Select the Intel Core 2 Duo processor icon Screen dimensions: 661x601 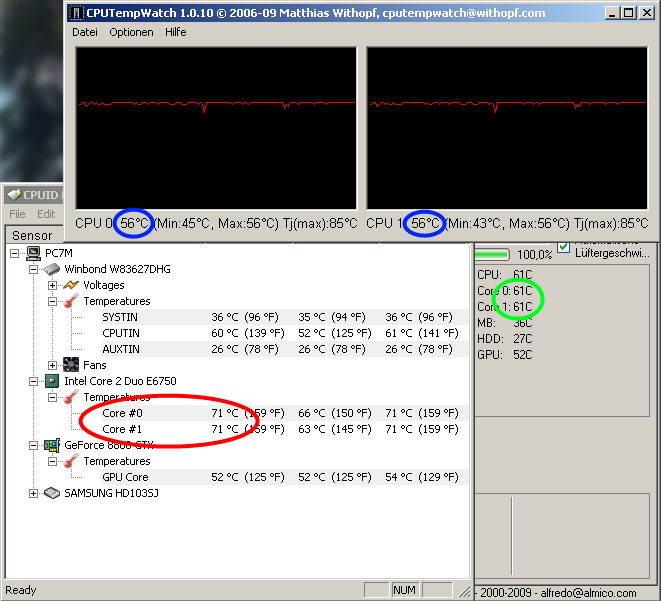pyautogui.click(x=52, y=381)
